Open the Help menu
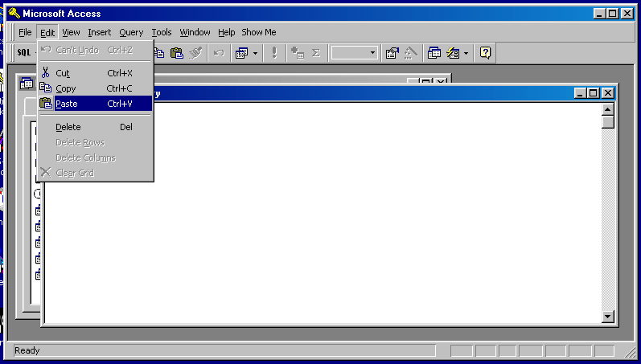 point(227,32)
